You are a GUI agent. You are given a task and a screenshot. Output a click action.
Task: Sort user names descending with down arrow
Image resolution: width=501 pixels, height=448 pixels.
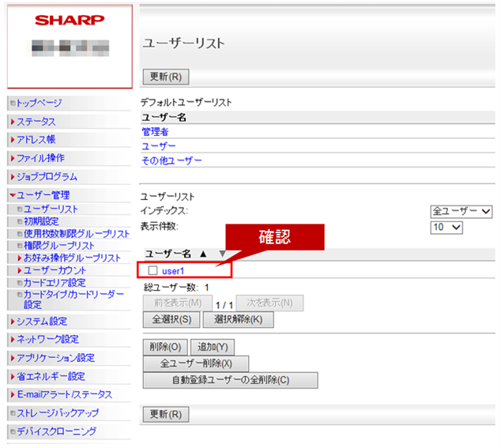pyautogui.click(x=222, y=254)
